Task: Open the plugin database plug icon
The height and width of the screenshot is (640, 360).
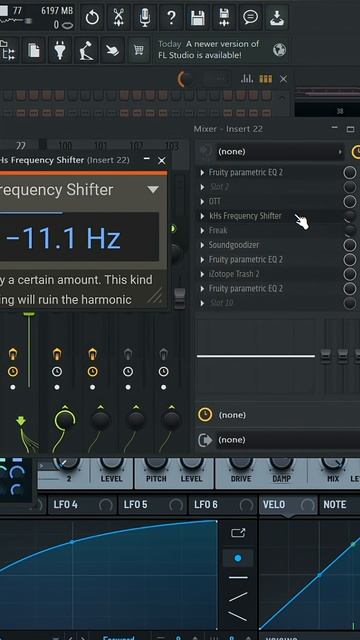Action: [x=60, y=50]
